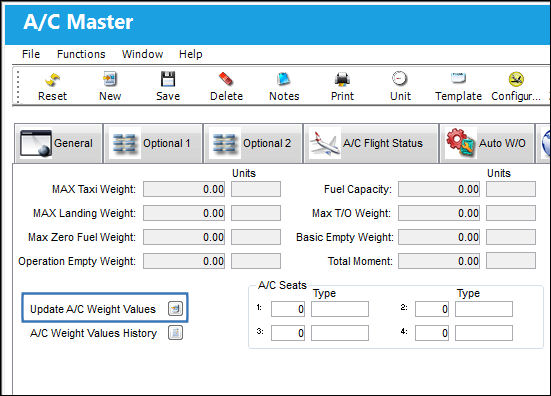Save the record with the floppy disk icon
Image resolution: width=551 pixels, height=396 pixels.
point(168,79)
